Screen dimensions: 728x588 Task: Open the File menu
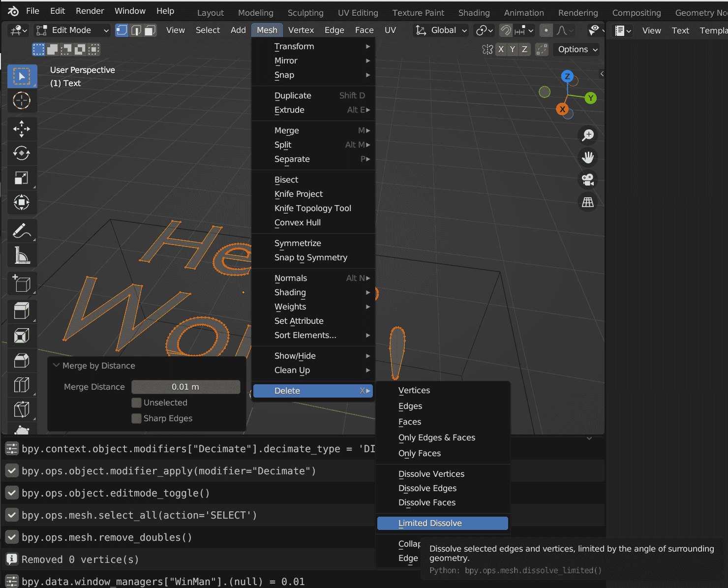[x=32, y=11]
